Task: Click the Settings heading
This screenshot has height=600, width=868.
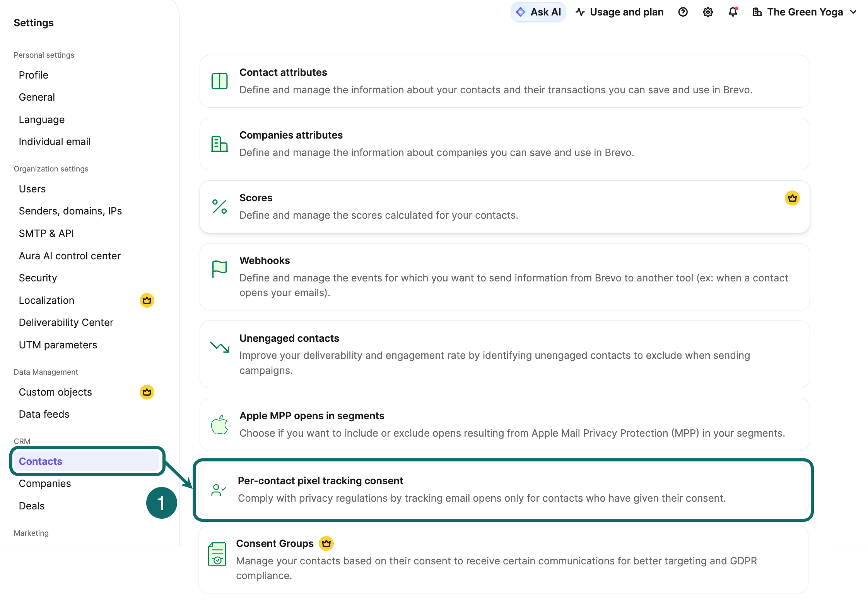Action: pos(34,23)
